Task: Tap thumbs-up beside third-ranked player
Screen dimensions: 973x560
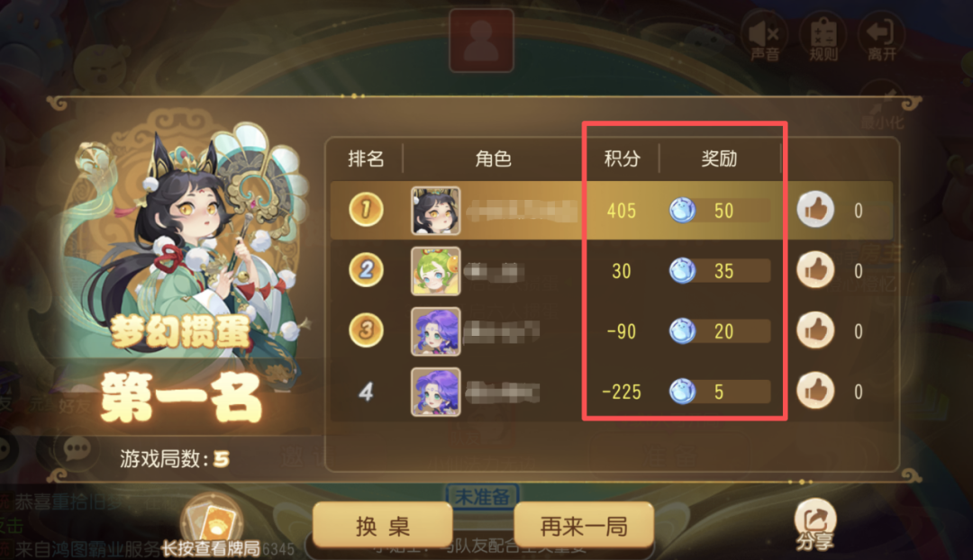Action: click(815, 330)
